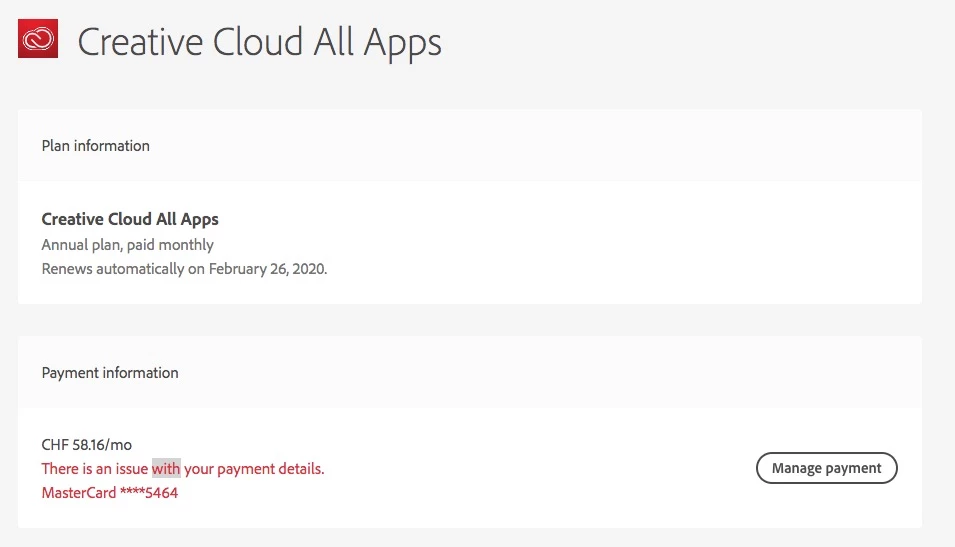Click the Creative Cloud logo icon
Screen dimensions: 955x547
pyautogui.click(x=38, y=38)
